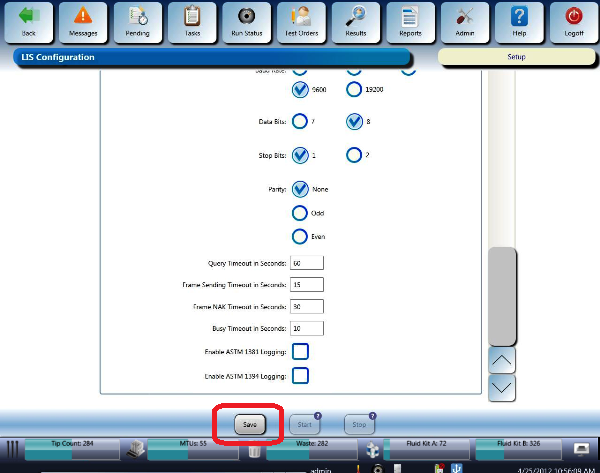
Task: Set parity to Odd
Action: pos(300,212)
